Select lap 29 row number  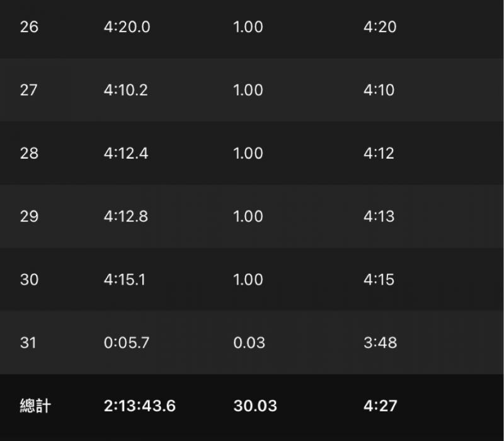29,216
